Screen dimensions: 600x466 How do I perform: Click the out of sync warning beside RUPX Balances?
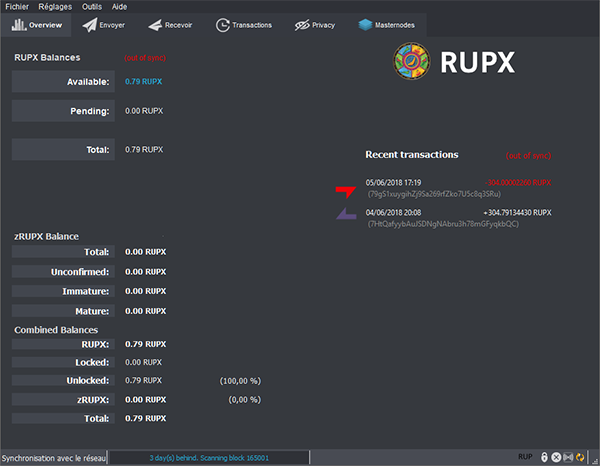[145, 58]
